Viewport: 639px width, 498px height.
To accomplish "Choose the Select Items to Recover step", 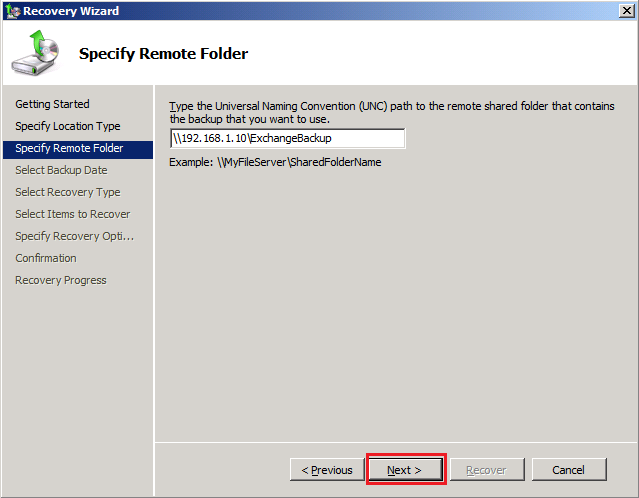I will pos(72,214).
